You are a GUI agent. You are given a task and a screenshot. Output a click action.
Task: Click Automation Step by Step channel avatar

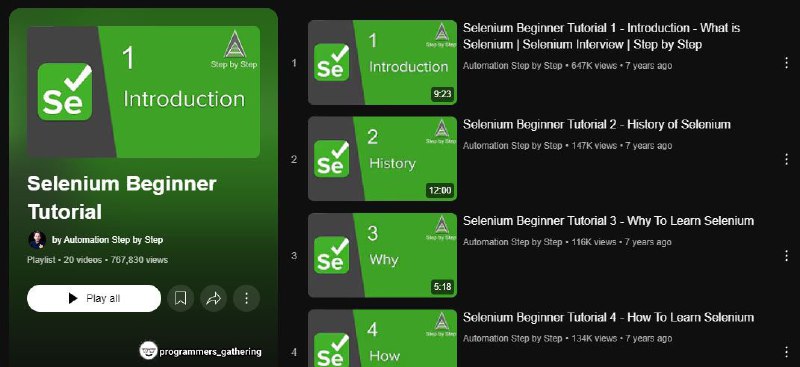pos(37,240)
